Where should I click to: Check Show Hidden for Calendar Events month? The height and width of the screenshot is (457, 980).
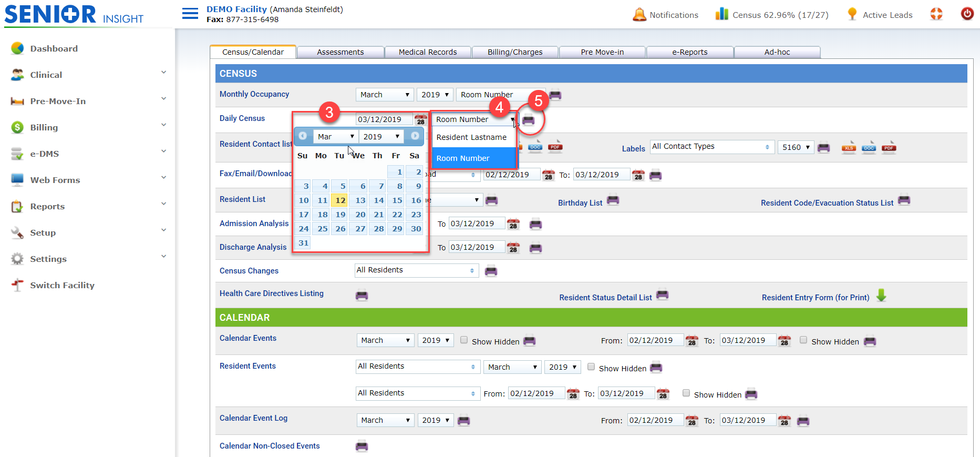tap(464, 340)
